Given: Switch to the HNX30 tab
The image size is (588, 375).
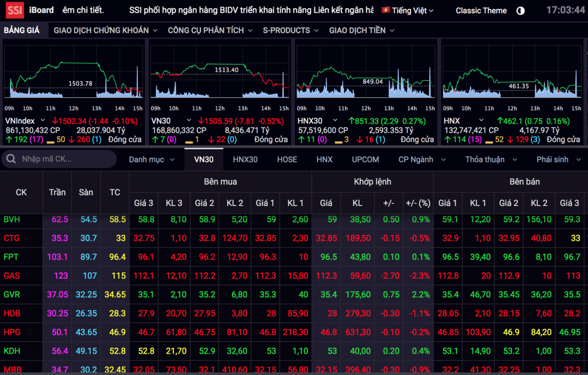Looking at the screenshot, I should tap(245, 159).
